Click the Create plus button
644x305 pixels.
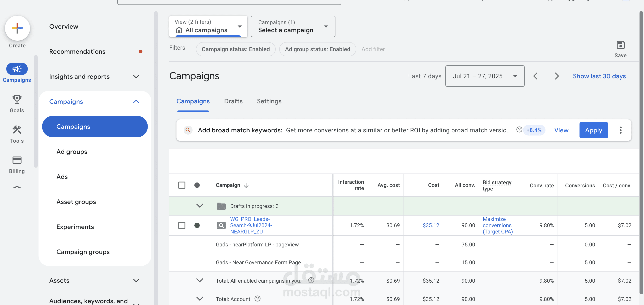pyautogui.click(x=17, y=28)
